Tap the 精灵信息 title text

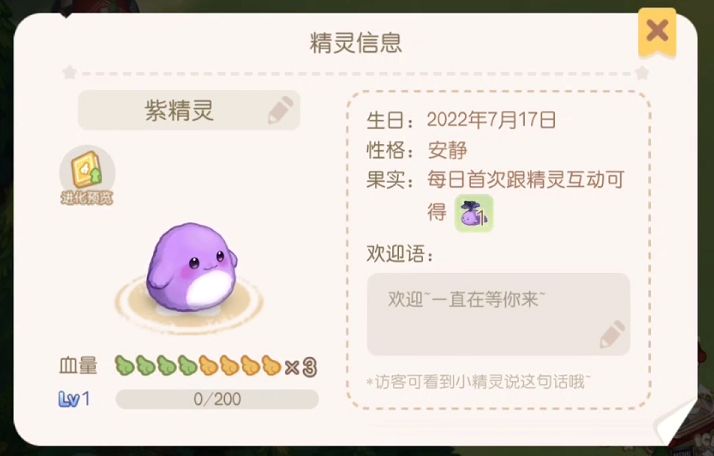pos(356,43)
